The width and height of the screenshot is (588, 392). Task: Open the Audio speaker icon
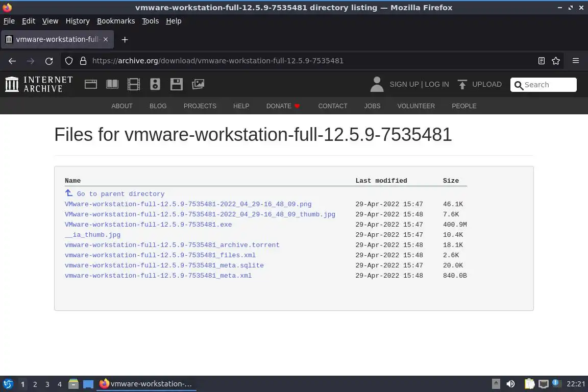[155, 84]
